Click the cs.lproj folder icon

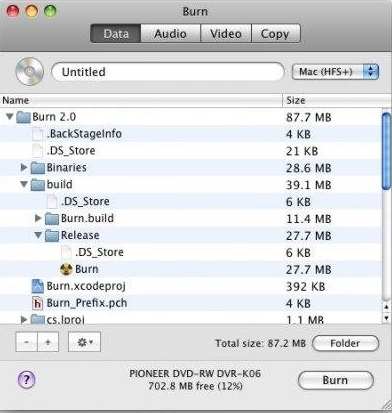tap(37, 319)
